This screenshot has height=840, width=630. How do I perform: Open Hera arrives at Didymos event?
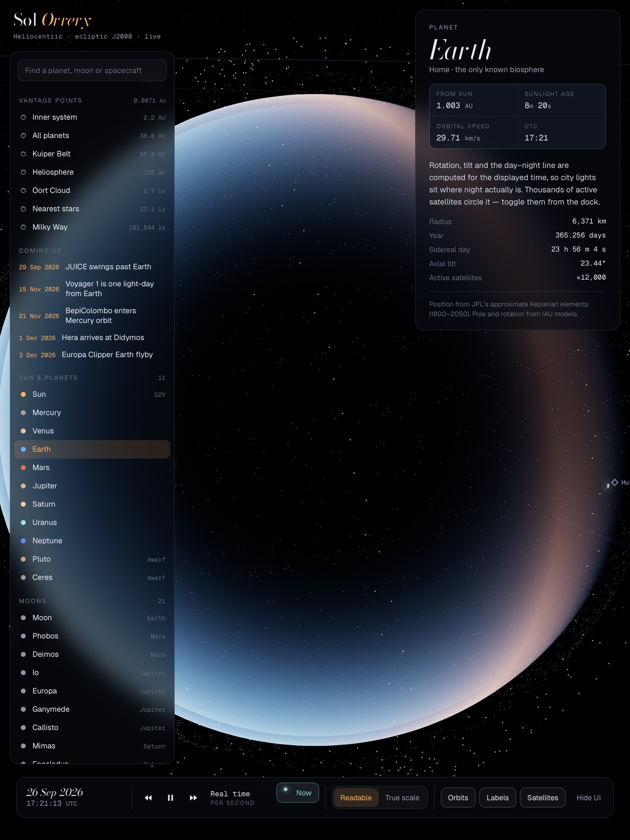(92, 337)
